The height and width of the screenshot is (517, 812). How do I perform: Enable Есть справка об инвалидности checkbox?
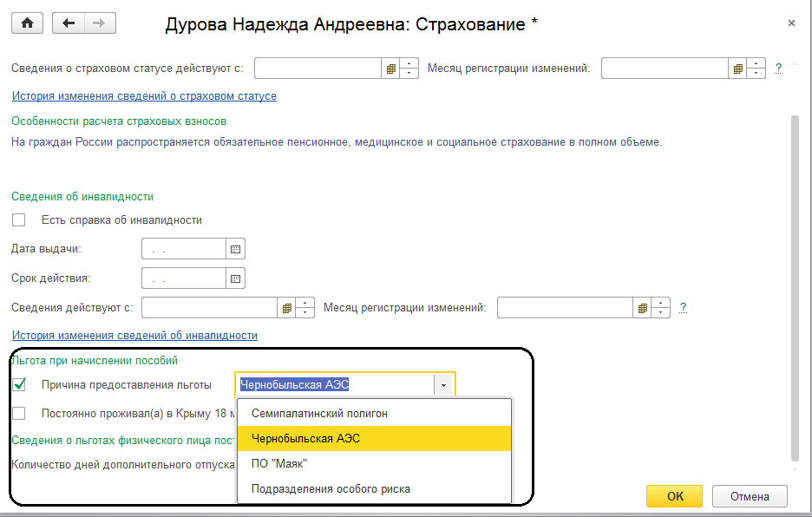pyautogui.click(x=19, y=220)
